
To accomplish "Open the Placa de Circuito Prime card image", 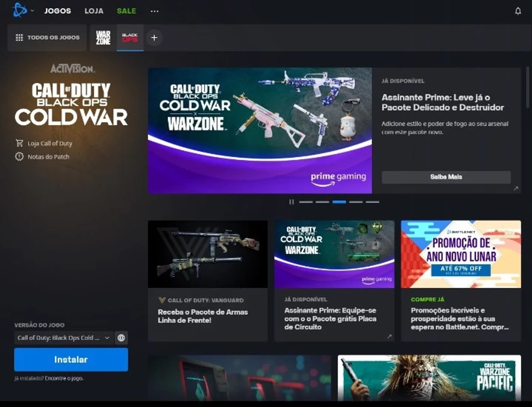I will pyautogui.click(x=334, y=254).
